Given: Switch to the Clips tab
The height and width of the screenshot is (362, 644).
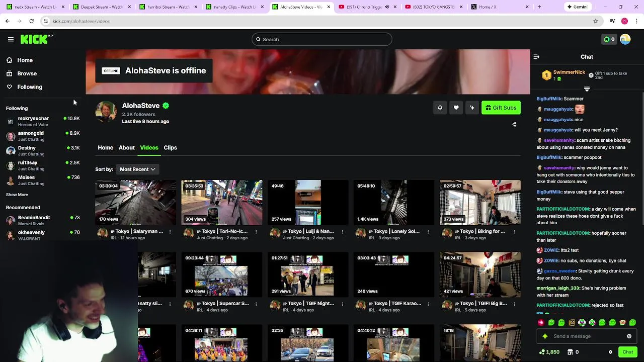Looking at the screenshot, I should (170, 148).
